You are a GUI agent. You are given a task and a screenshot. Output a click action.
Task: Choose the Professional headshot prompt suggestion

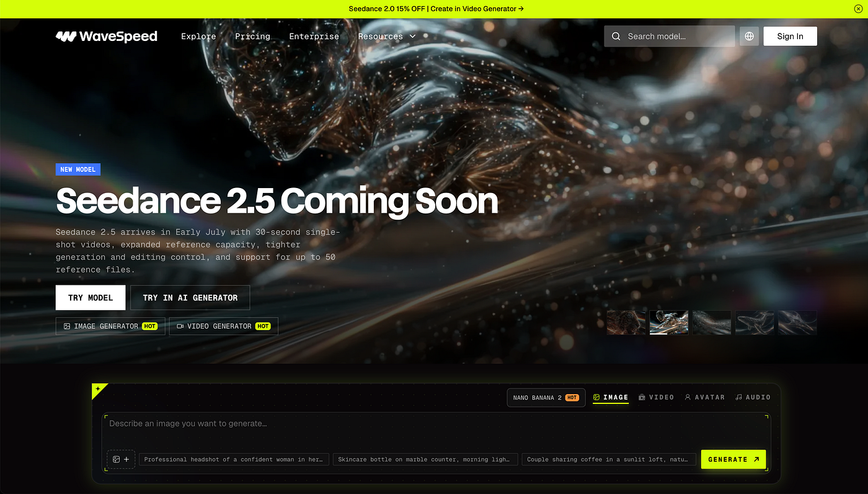(234, 460)
